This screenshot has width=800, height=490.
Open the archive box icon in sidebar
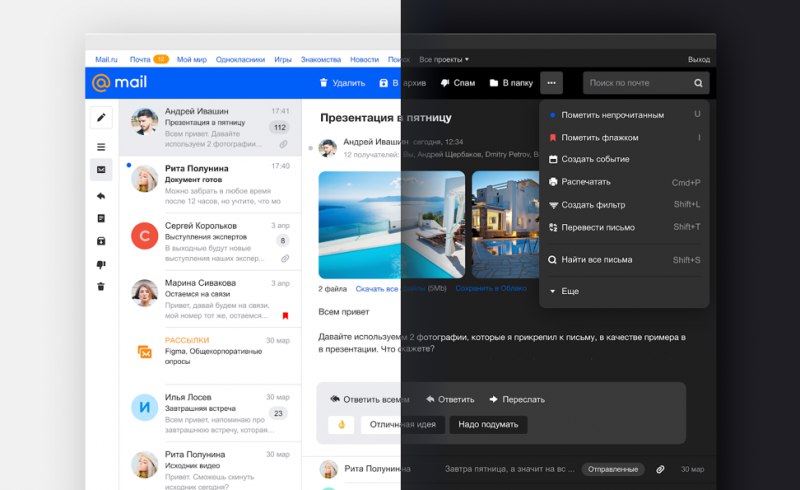pos(101,241)
